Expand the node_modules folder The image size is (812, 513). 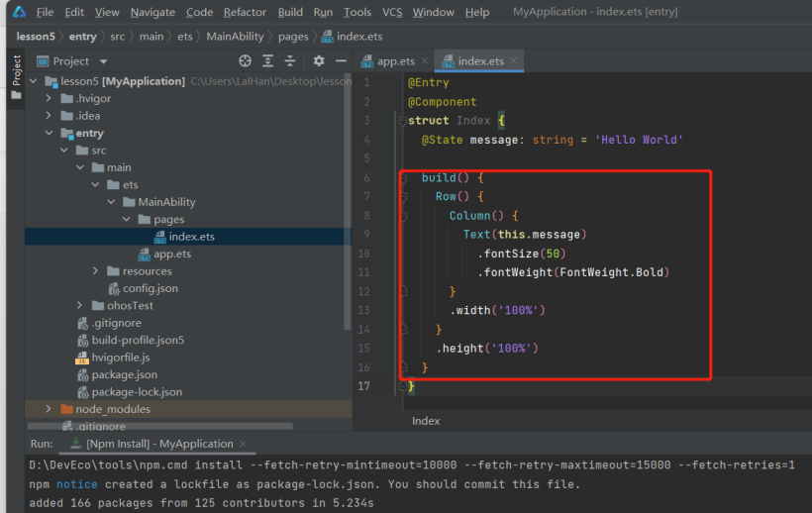click(x=49, y=409)
